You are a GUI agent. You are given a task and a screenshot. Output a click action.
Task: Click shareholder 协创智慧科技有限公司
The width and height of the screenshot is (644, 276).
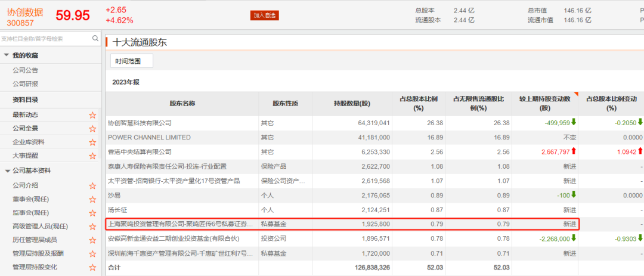click(140, 123)
